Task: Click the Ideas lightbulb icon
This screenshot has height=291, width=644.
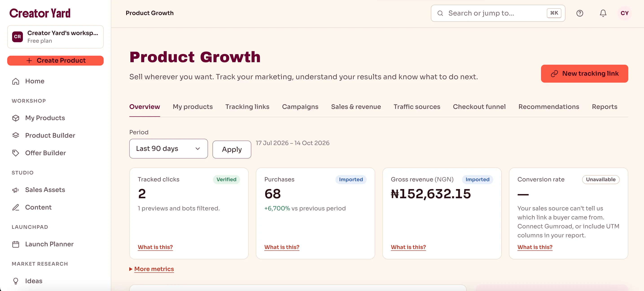Action: (x=16, y=281)
